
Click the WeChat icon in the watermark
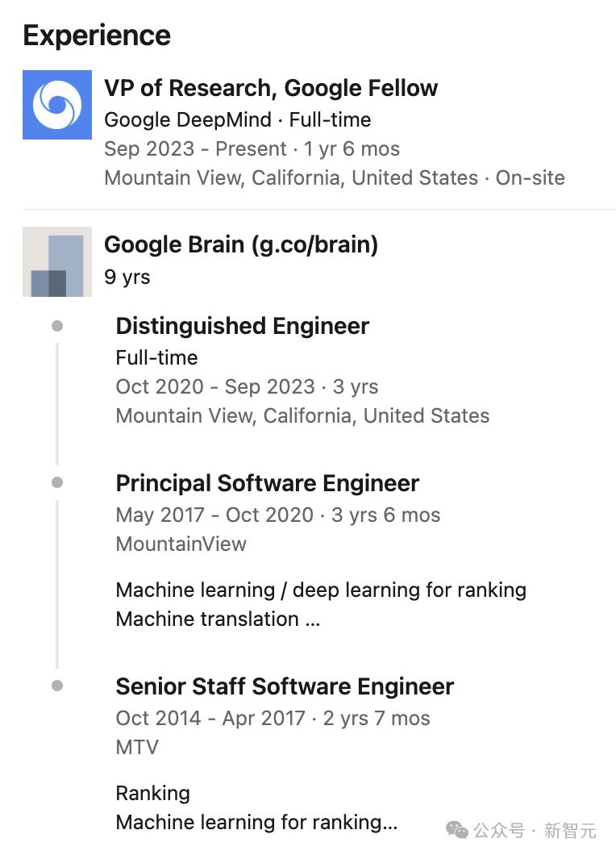pos(457,830)
